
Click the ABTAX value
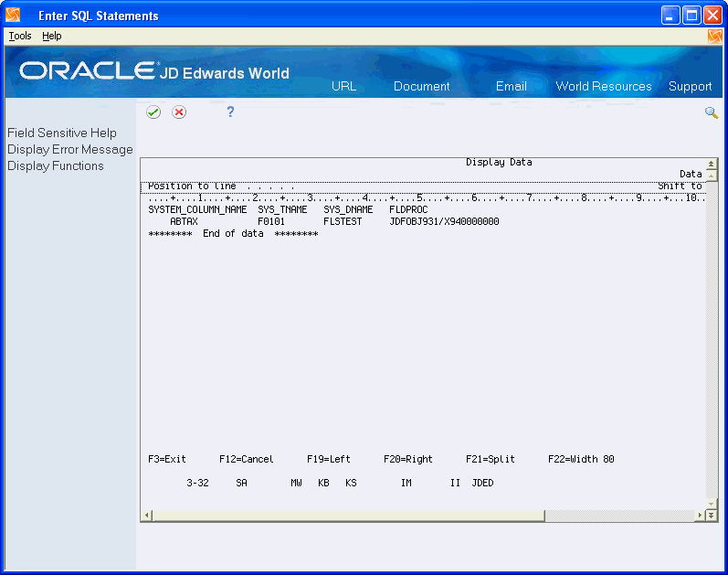184,222
